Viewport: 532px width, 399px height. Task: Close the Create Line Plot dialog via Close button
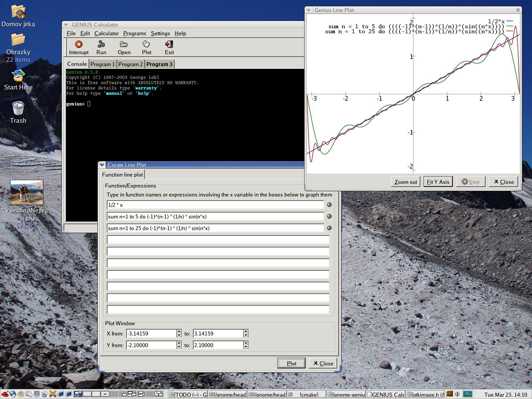click(323, 363)
